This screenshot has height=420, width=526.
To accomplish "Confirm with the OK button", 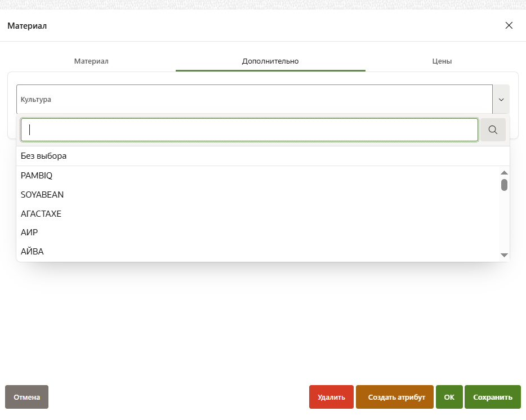I will click(449, 397).
